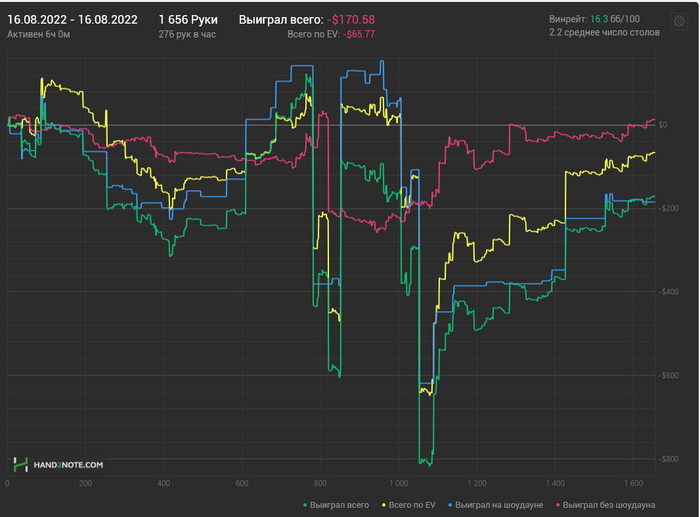Click the '-$400' y-axis label

668,292
